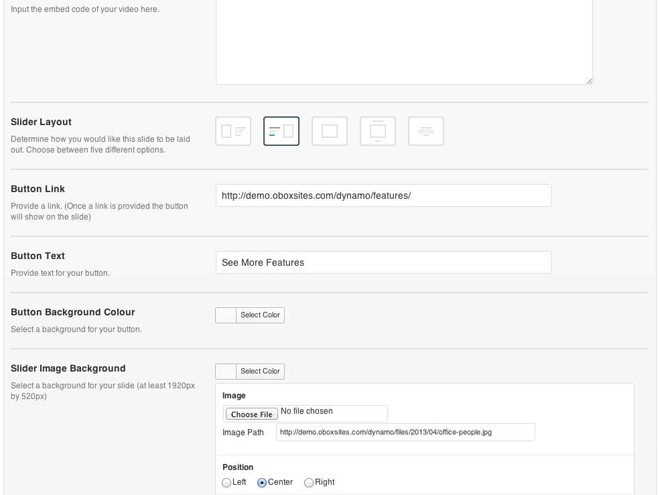Open Select Color for Slider Image Background
The height and width of the screenshot is (495, 660).
point(260,371)
